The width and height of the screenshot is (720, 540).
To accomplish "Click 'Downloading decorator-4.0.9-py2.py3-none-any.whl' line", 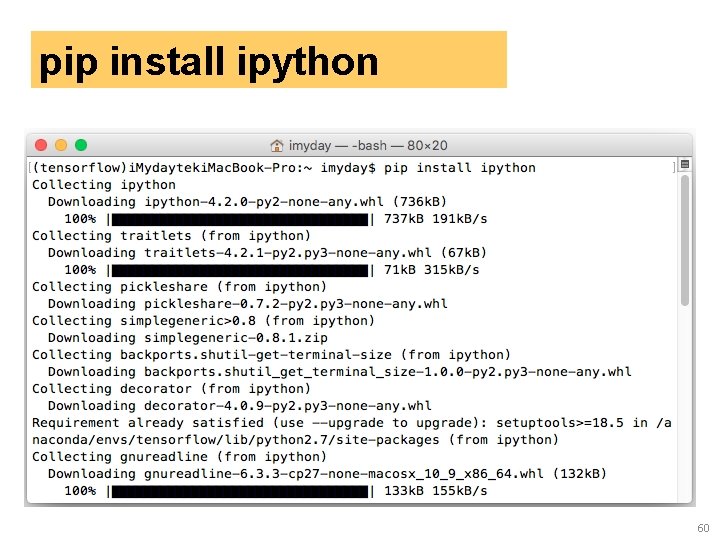I will click(239, 406).
